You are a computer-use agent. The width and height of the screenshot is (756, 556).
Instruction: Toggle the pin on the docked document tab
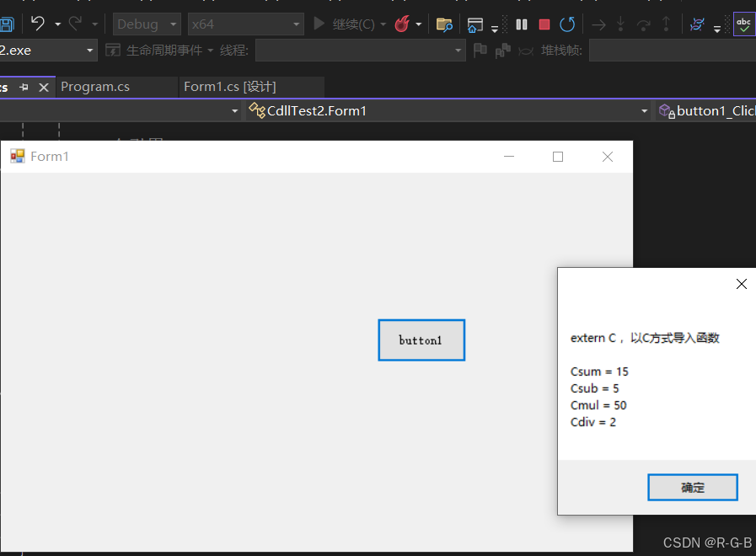pos(26,87)
